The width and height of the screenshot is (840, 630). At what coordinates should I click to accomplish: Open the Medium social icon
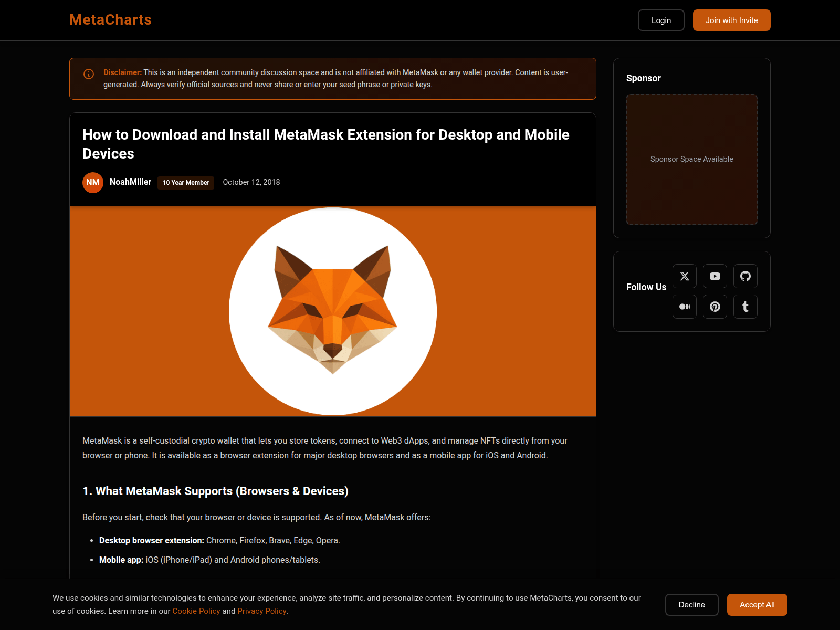tap(685, 307)
